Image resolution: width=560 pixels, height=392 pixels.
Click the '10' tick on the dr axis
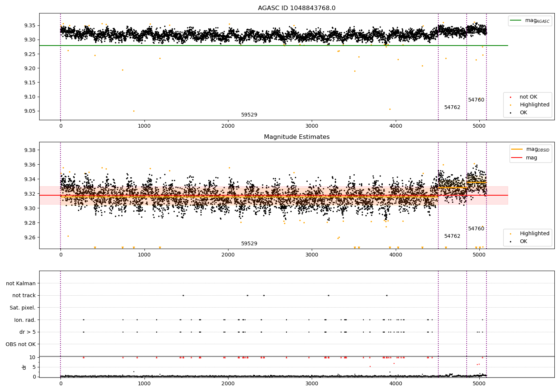point(32,357)
